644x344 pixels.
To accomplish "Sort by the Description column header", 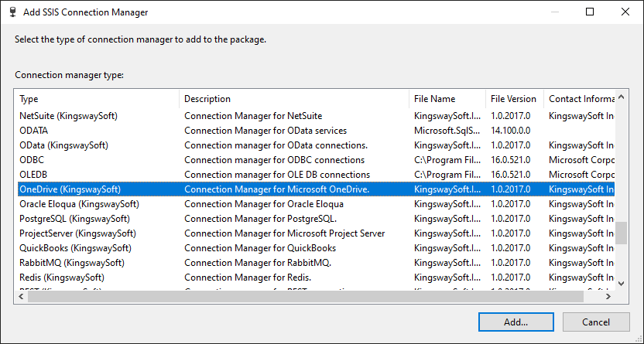I will pyautogui.click(x=294, y=99).
